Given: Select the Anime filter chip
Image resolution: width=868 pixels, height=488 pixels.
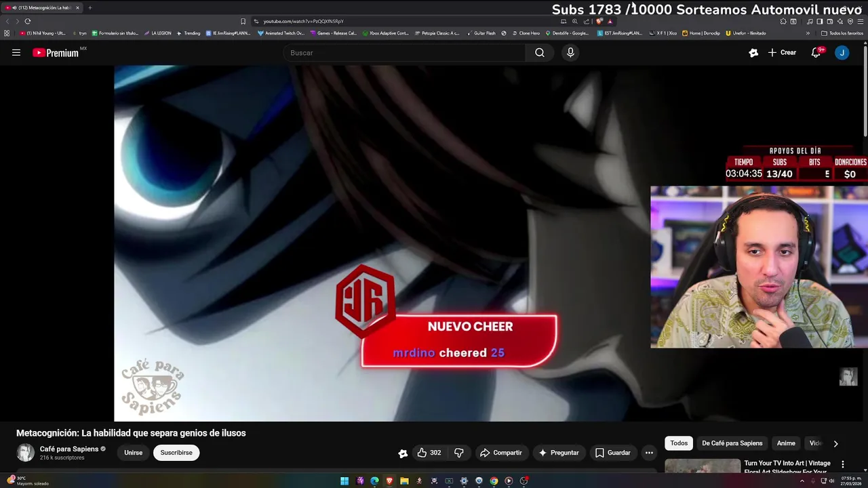Looking at the screenshot, I should click(x=786, y=443).
